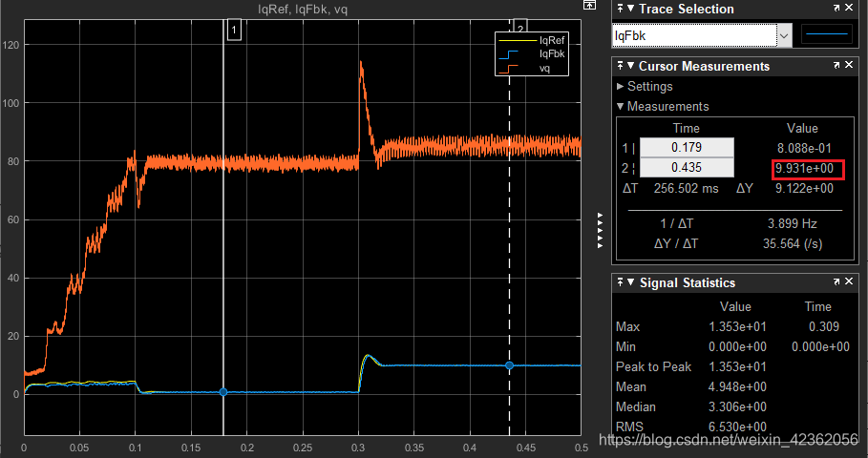Click the Peak to Peak value

point(737,366)
